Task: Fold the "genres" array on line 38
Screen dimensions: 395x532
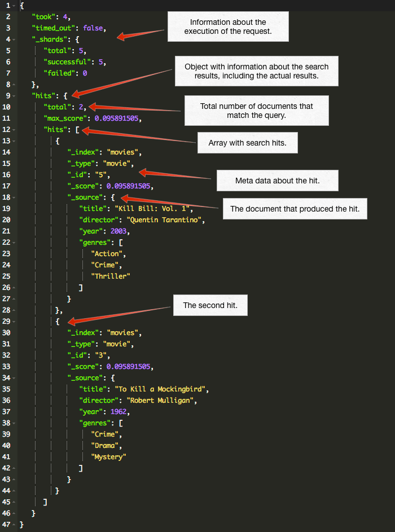Action: click(x=14, y=423)
